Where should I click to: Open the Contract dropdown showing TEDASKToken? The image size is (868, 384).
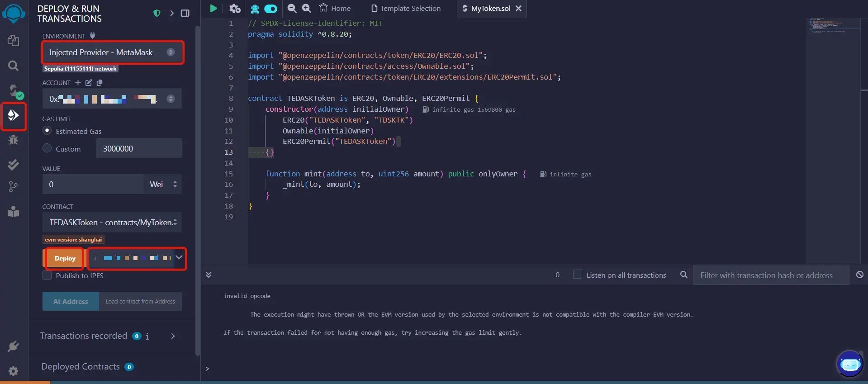point(113,222)
